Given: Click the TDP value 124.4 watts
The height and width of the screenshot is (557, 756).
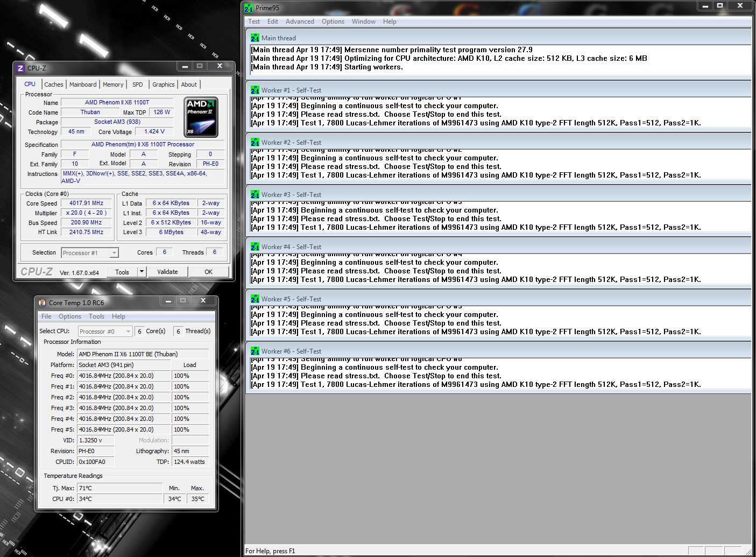Looking at the screenshot, I should pos(190,462).
